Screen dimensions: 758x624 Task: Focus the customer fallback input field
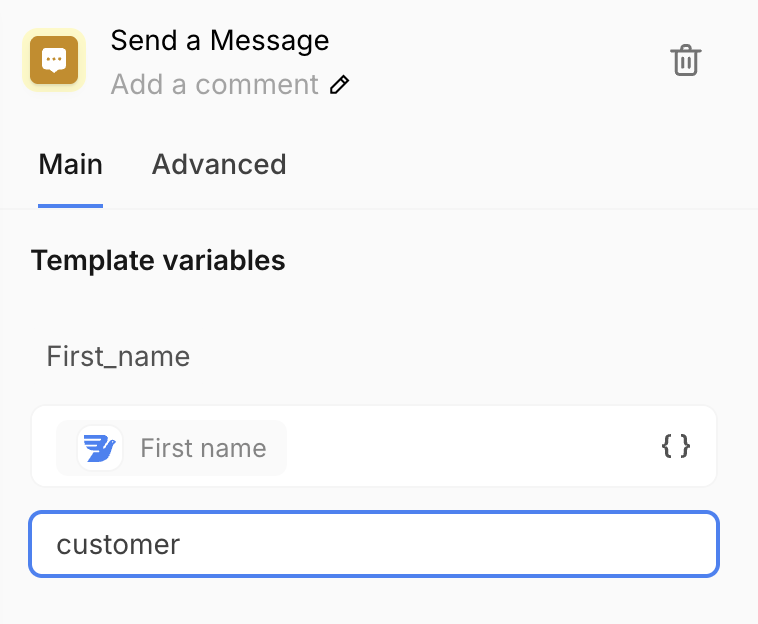pos(374,544)
